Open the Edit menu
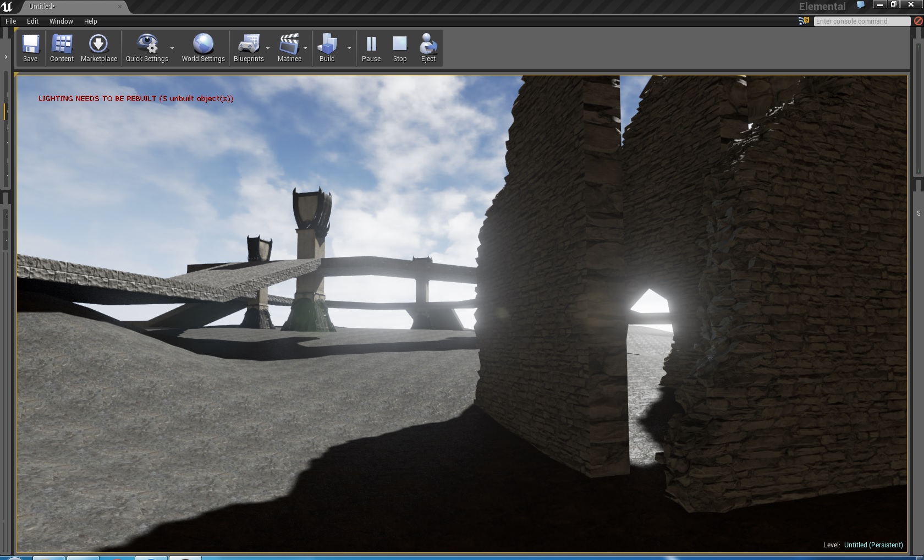 [33, 21]
